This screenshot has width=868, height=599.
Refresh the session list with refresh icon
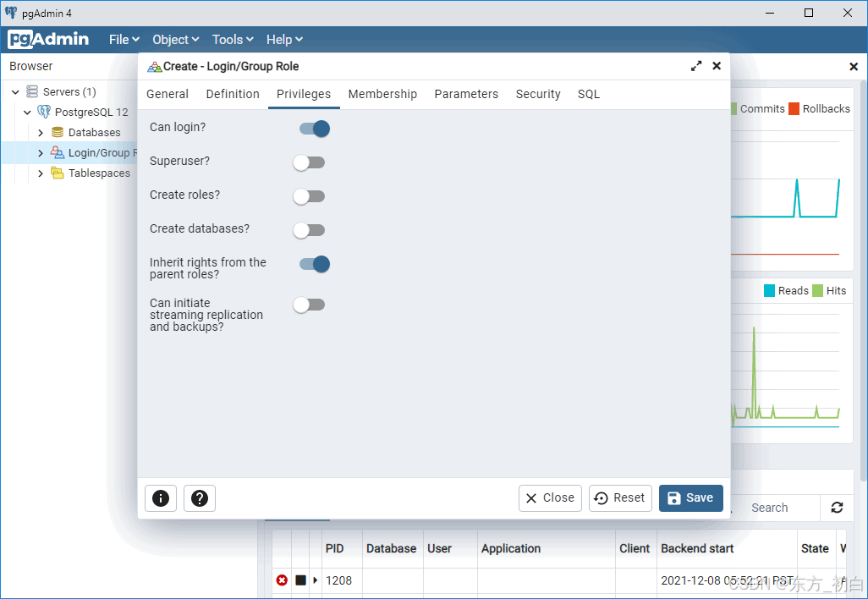click(837, 508)
